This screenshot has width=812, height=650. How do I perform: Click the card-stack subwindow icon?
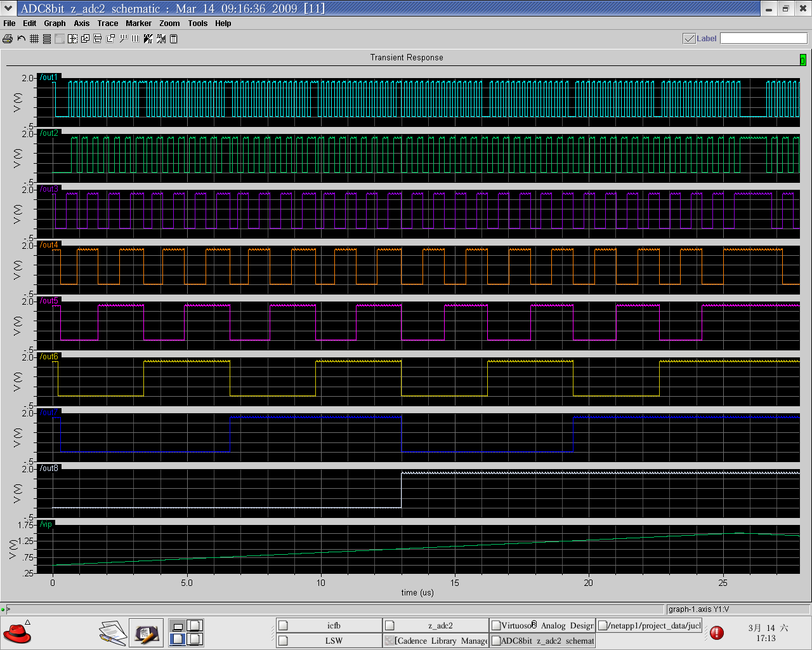(x=98, y=39)
